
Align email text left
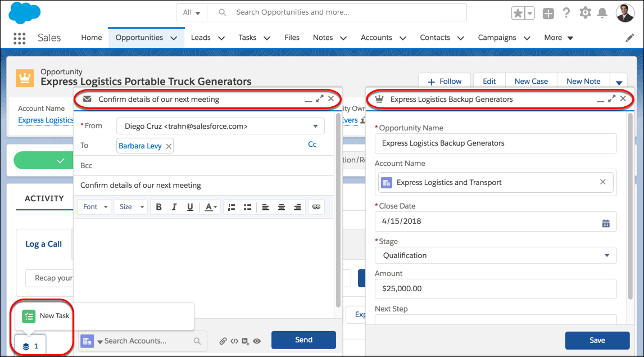pyautogui.click(x=266, y=207)
